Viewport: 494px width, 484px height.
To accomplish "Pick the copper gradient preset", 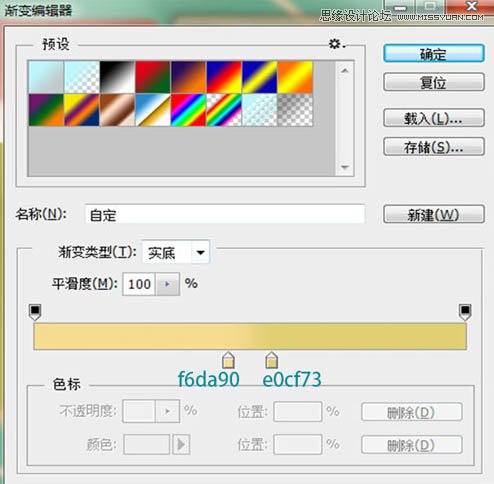I will (x=117, y=110).
